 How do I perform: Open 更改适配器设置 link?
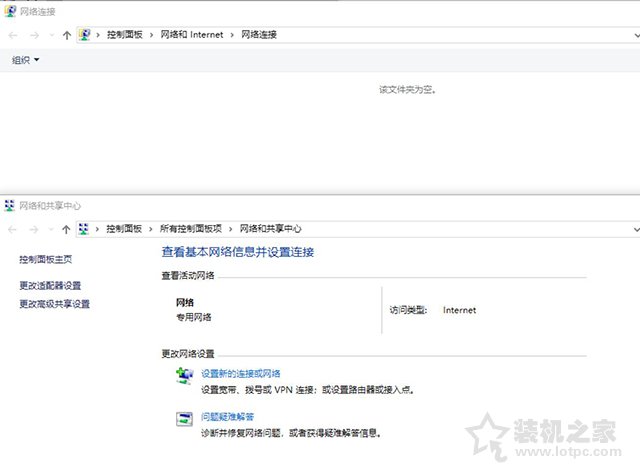[x=50, y=285]
